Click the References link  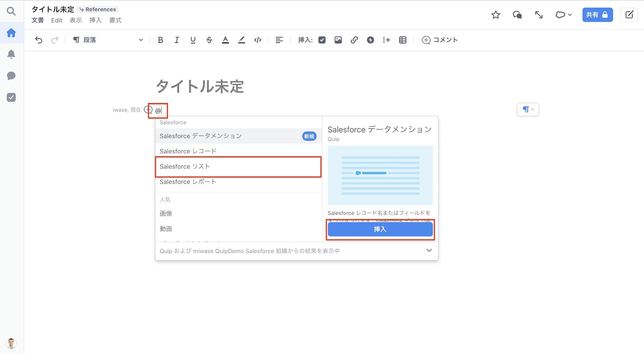point(98,9)
